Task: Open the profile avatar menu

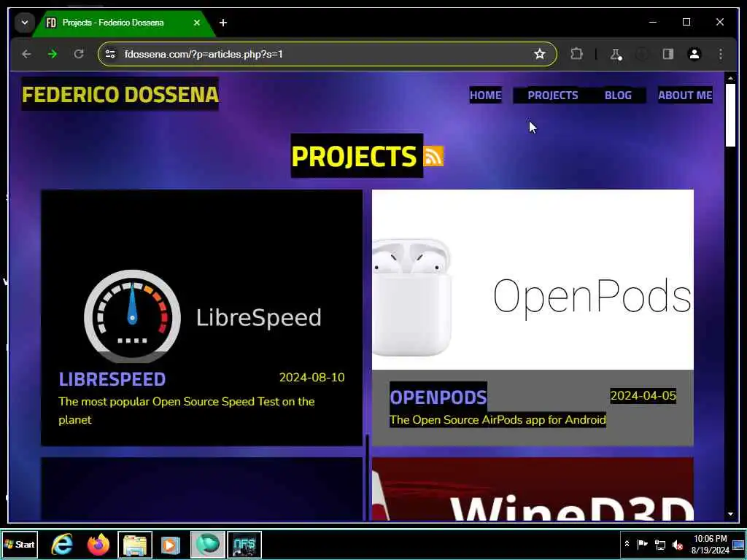Action: (694, 54)
